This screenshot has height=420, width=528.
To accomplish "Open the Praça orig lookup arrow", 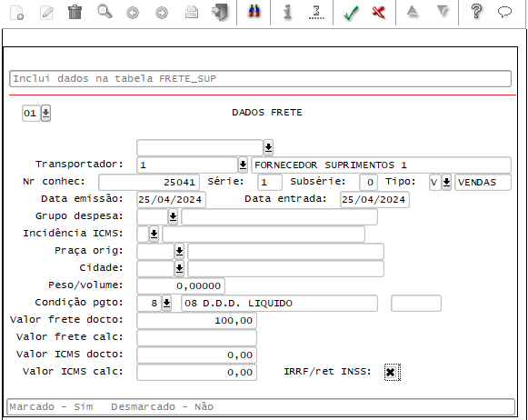I will point(179,251).
